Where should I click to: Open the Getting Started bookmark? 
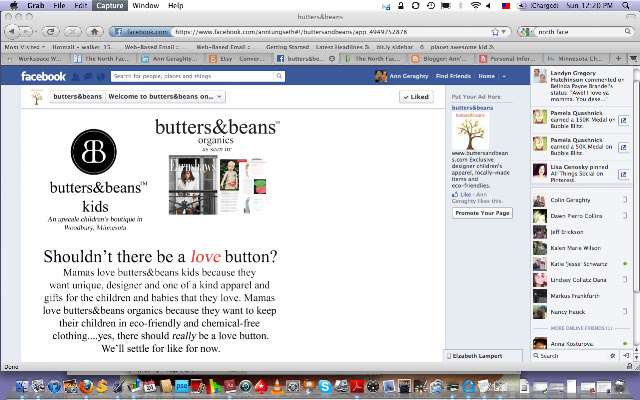point(287,47)
